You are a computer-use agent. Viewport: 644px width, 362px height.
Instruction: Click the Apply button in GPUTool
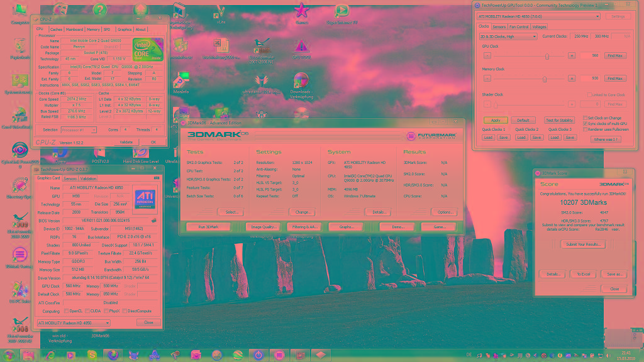496,120
